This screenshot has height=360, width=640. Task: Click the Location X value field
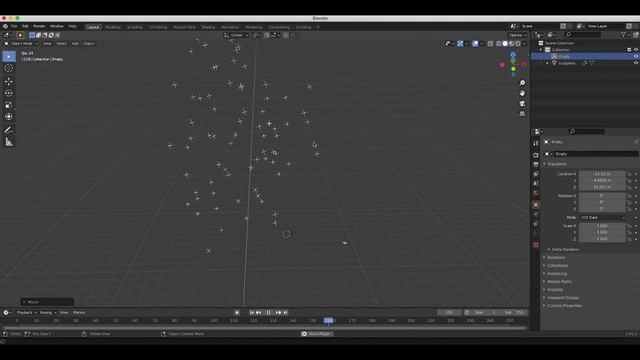tap(602, 174)
